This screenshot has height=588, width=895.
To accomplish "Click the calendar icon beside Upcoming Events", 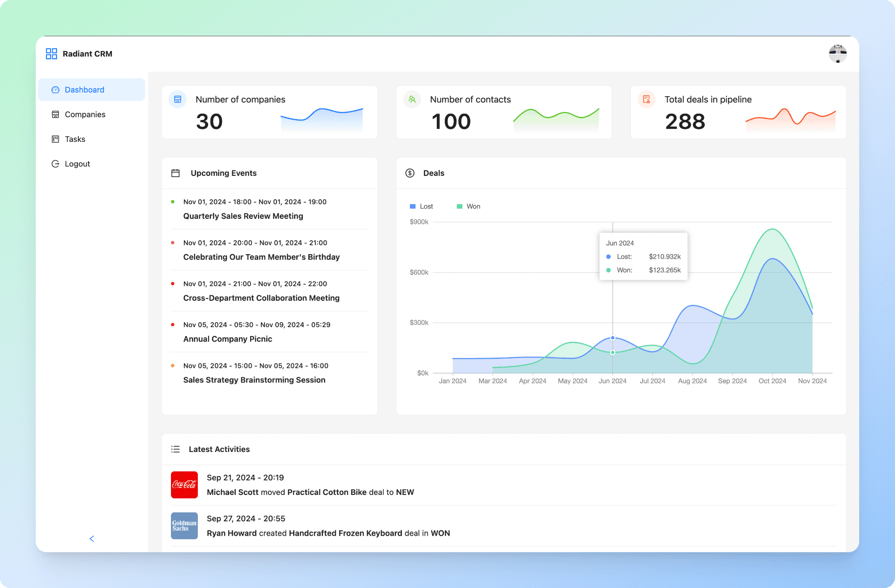I will point(175,173).
